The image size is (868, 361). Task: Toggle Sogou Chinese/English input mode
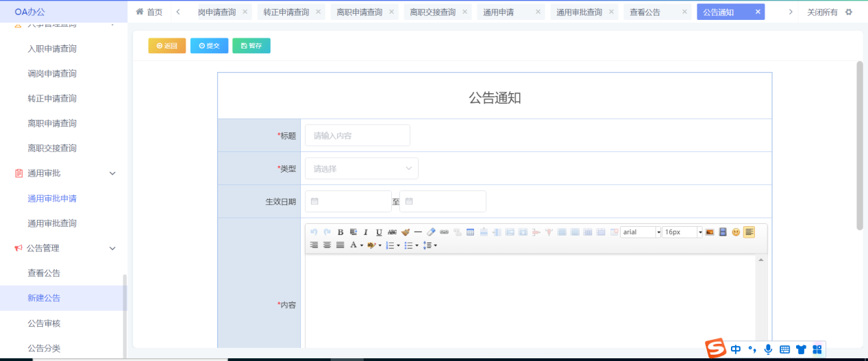tap(736, 349)
